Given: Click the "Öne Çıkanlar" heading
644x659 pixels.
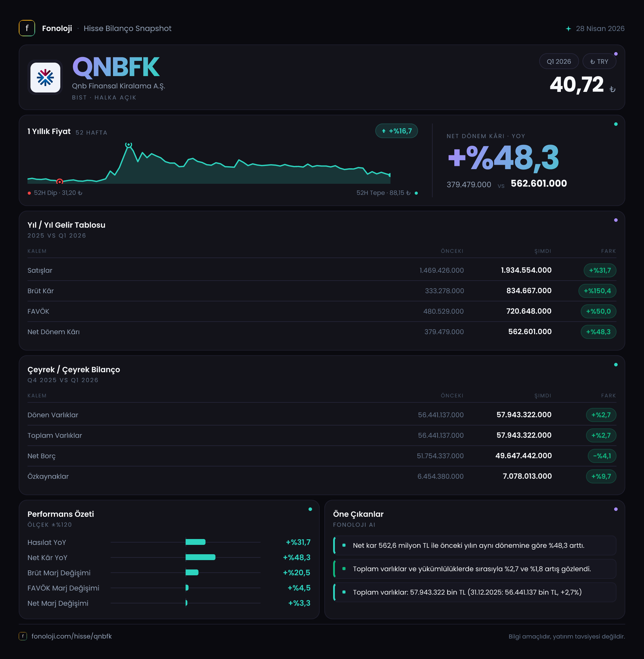Looking at the screenshot, I should [x=358, y=514].
